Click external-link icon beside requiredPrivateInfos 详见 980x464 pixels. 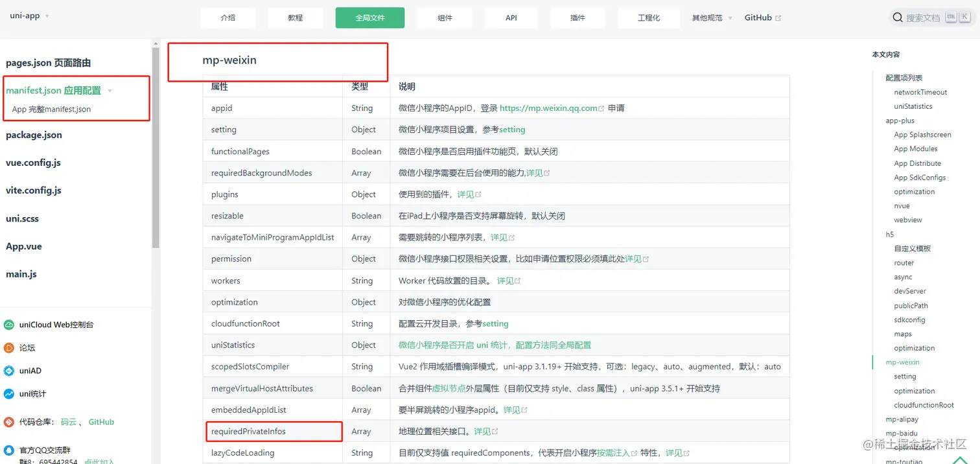pyautogui.click(x=495, y=431)
